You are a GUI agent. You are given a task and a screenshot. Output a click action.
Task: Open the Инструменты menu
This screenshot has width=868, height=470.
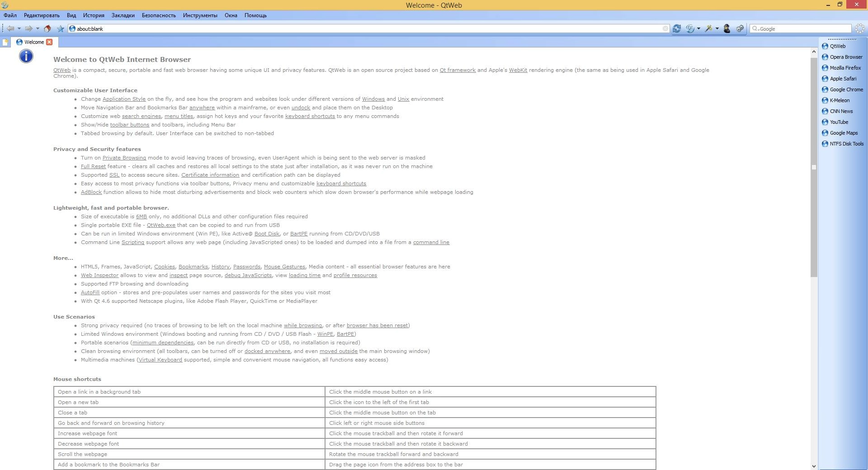point(200,15)
